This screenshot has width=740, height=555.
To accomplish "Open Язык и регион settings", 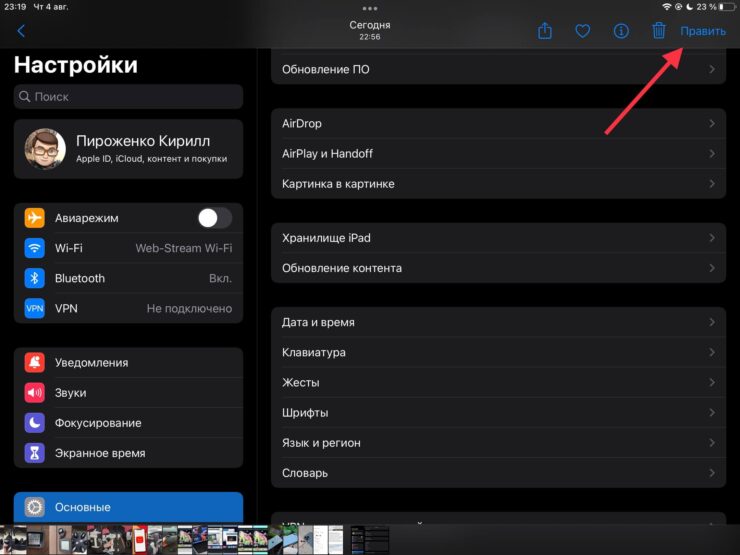I will coord(498,443).
